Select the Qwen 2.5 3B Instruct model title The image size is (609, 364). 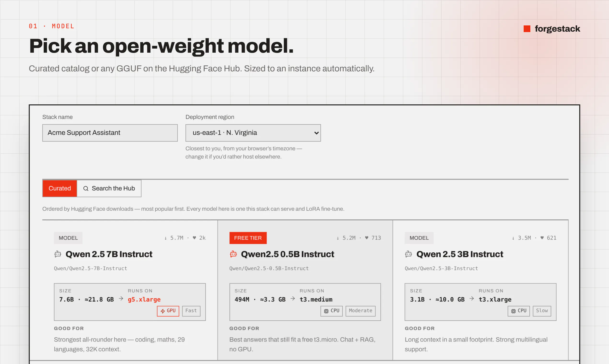[460, 254]
